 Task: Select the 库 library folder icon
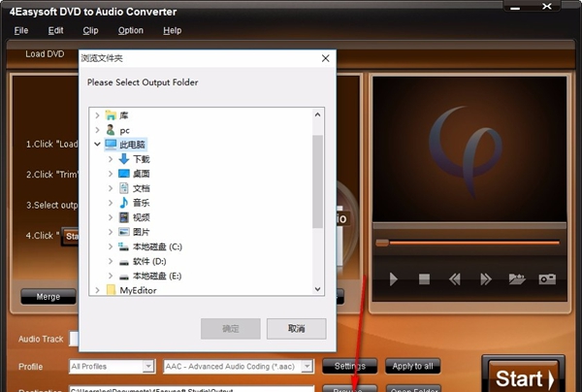click(111, 115)
